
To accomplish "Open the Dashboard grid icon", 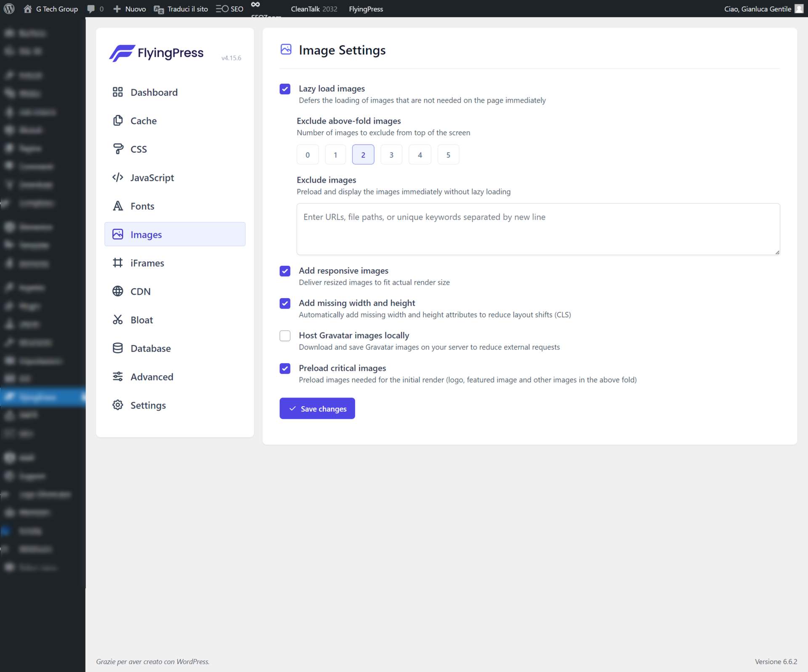I will [x=117, y=92].
